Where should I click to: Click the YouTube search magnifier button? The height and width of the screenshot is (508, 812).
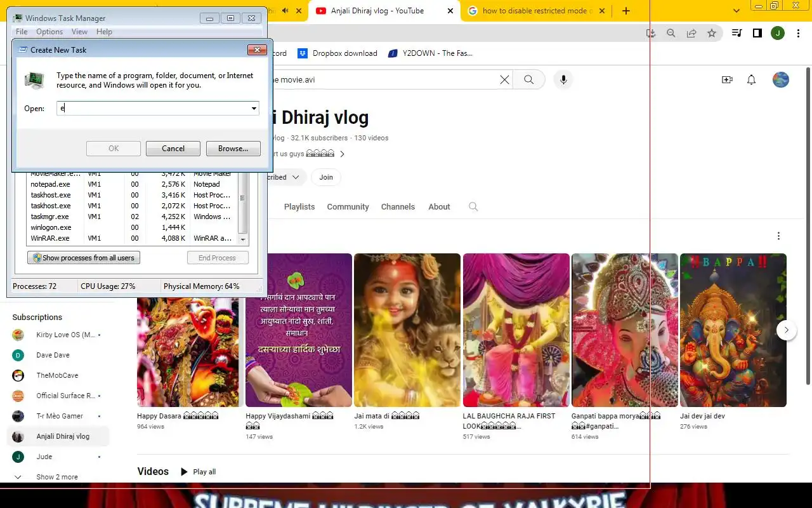[528, 79]
